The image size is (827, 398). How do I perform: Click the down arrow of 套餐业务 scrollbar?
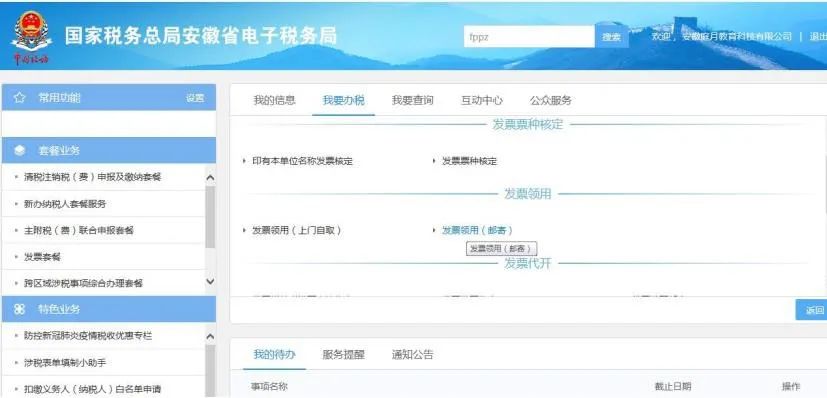(210, 281)
